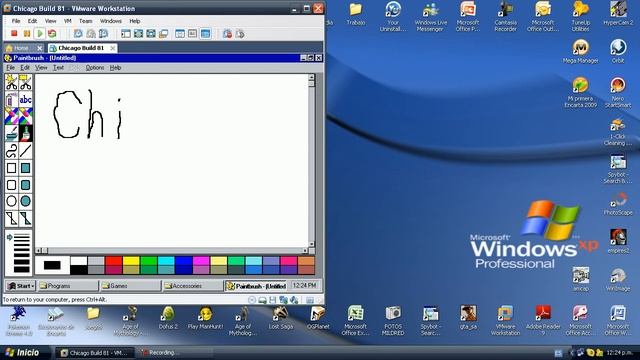Select the straight Line tool

pos(25,151)
